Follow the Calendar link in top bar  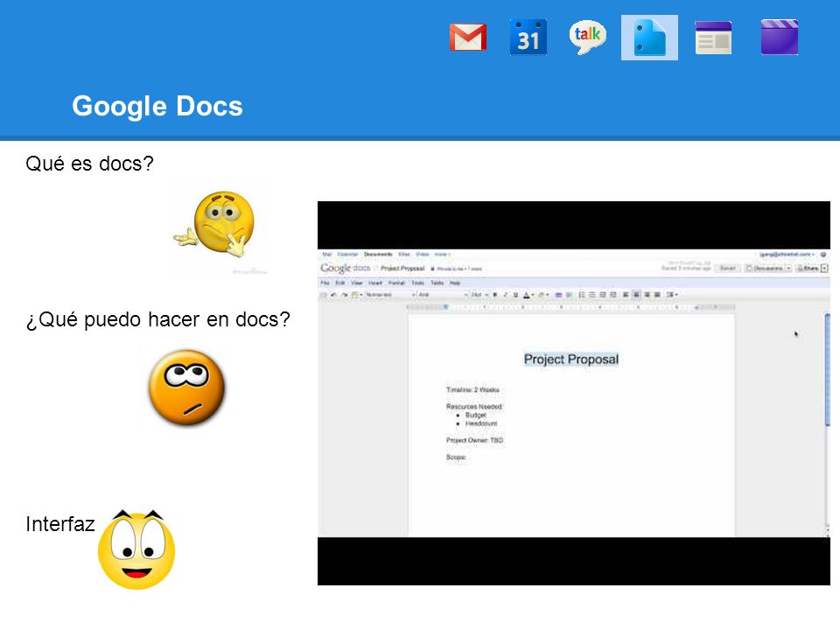click(x=347, y=255)
